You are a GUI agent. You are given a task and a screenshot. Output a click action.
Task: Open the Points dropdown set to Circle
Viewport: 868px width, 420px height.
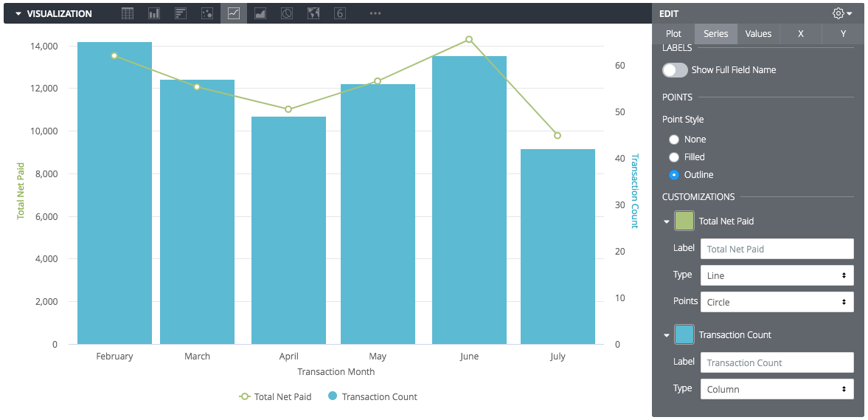tap(777, 302)
